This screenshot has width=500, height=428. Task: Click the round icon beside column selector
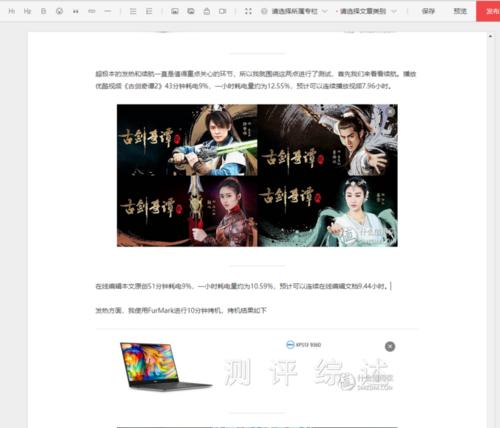[x=264, y=11]
